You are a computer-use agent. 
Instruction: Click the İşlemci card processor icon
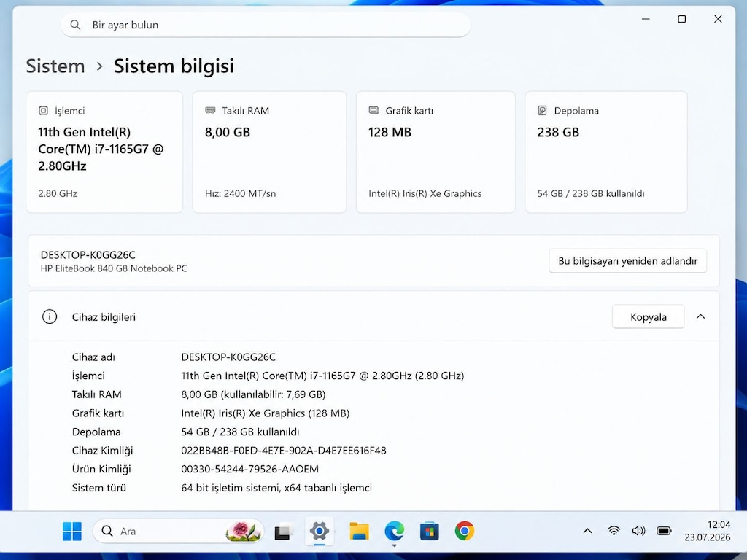43,111
